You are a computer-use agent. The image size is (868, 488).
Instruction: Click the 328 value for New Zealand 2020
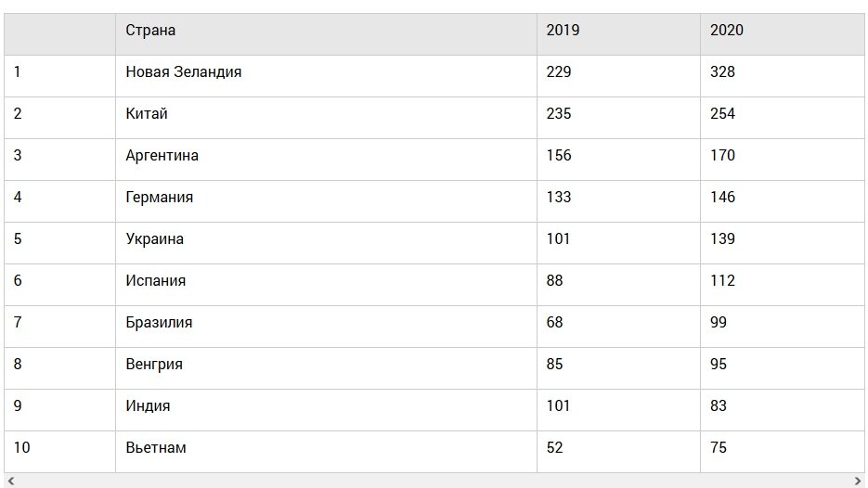(722, 72)
